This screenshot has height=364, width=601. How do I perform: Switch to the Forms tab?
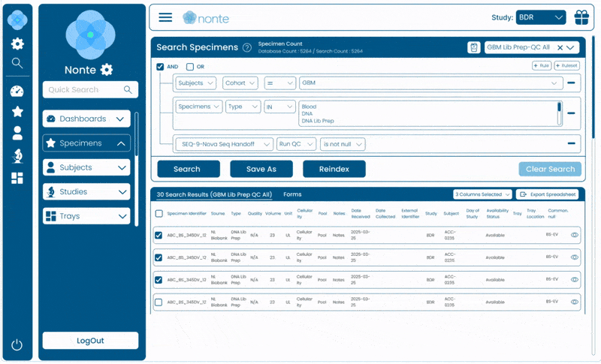pos(292,194)
